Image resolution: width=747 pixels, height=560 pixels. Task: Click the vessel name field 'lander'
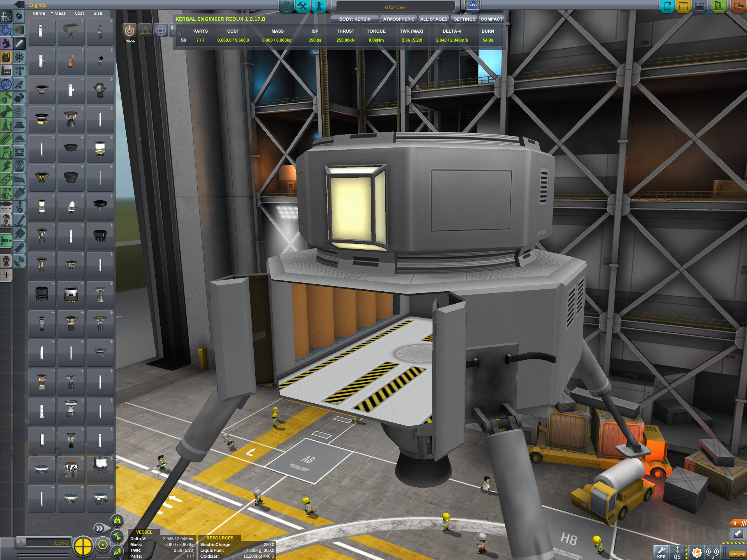(x=395, y=7)
